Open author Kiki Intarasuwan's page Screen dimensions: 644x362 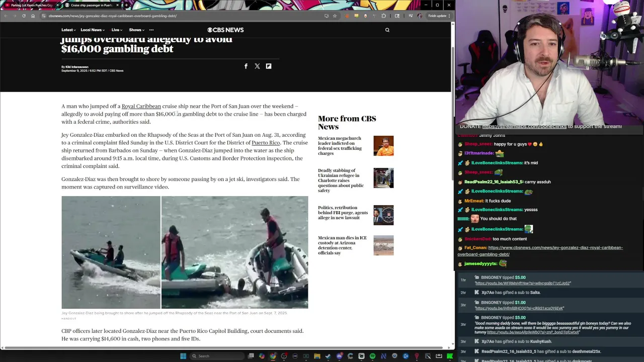point(76,67)
